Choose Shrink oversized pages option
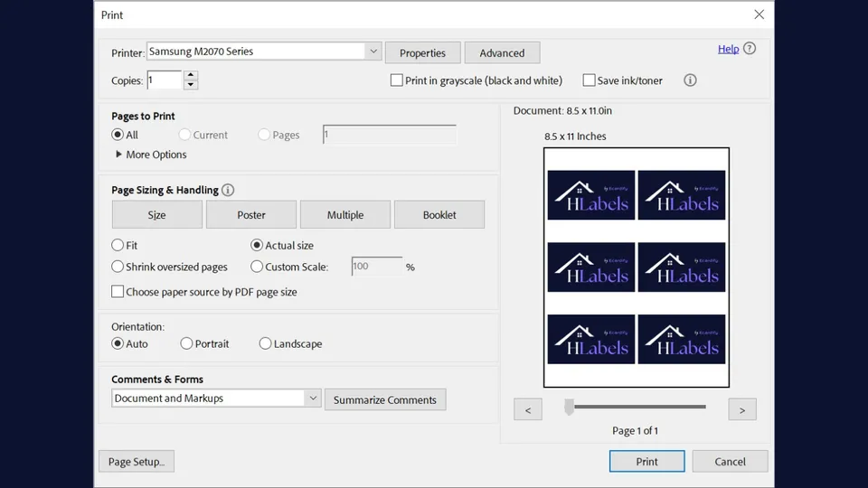 [x=118, y=267]
